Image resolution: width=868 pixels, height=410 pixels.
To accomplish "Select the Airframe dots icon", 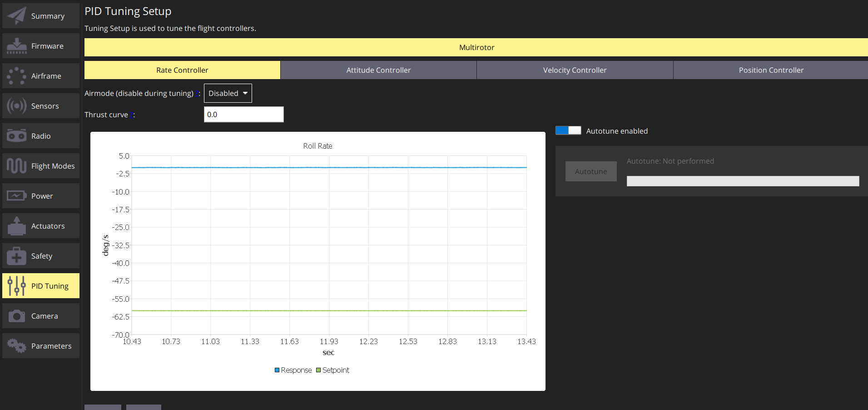I will 17,76.
